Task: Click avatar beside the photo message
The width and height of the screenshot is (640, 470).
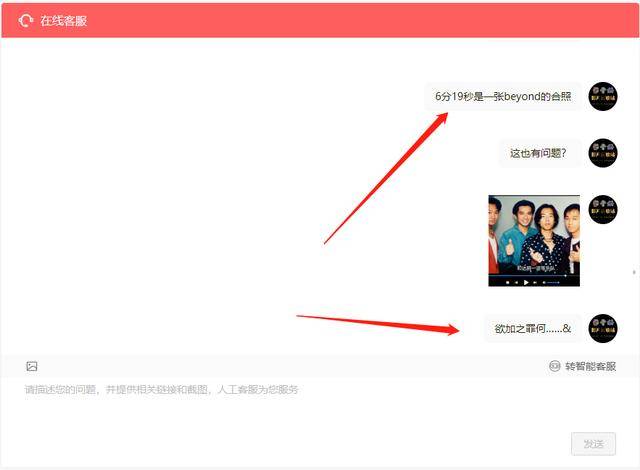Action: tap(603, 209)
